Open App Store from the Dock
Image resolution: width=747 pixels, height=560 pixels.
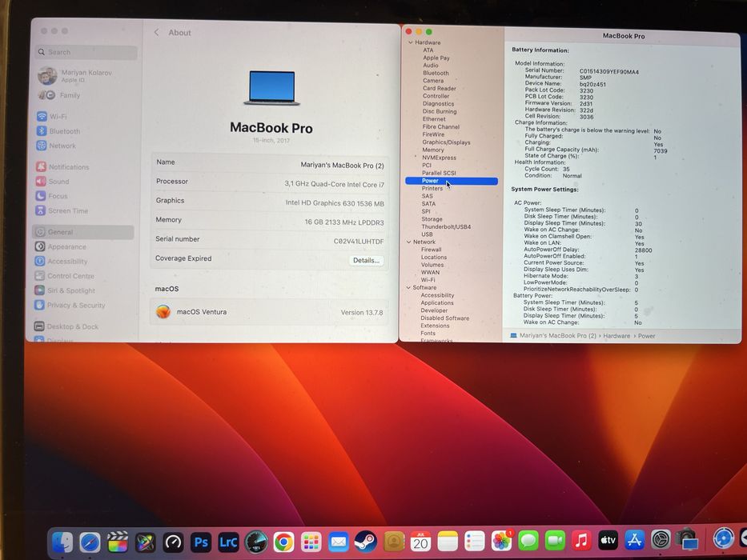[x=635, y=540]
